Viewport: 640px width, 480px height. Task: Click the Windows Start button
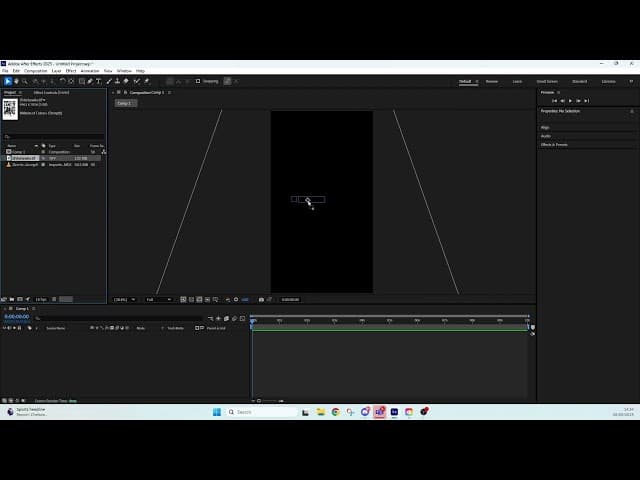click(x=216, y=412)
